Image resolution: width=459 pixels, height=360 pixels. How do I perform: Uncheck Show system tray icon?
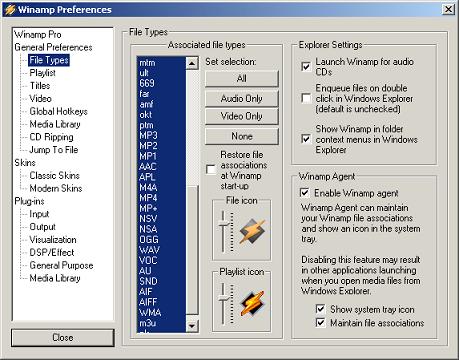(x=320, y=309)
